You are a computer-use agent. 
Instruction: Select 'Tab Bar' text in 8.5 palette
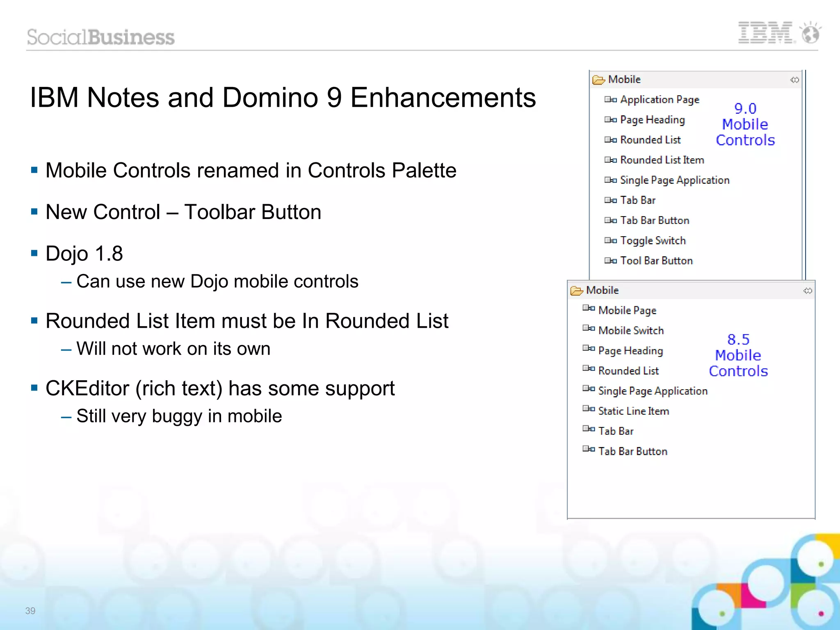pyautogui.click(x=616, y=431)
